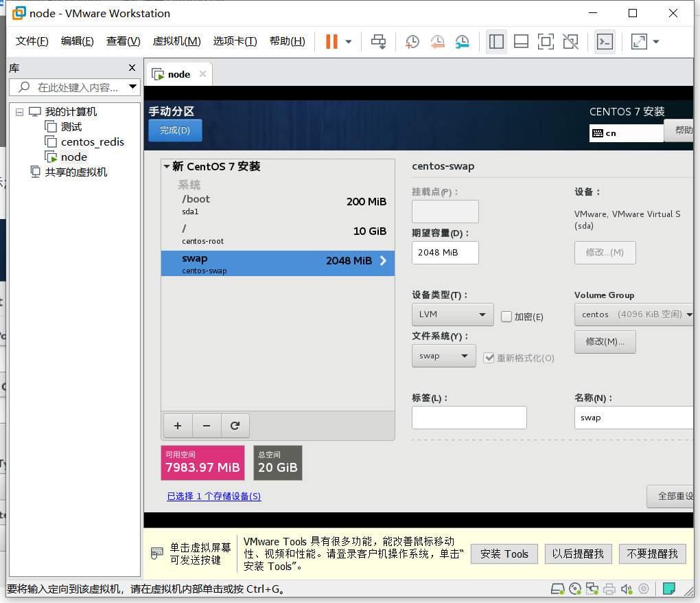700x603 pixels.
Task: Remove selected mount point with minus
Action: coord(207,426)
